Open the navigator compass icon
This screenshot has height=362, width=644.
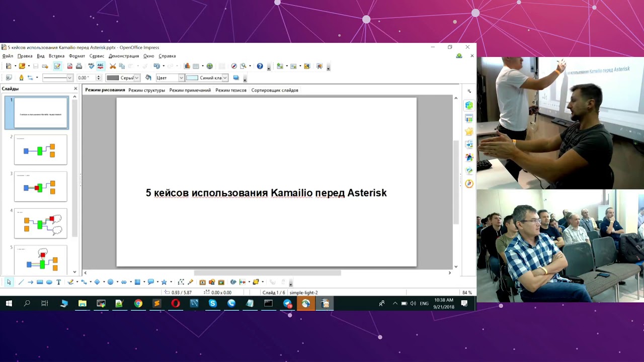(234, 66)
